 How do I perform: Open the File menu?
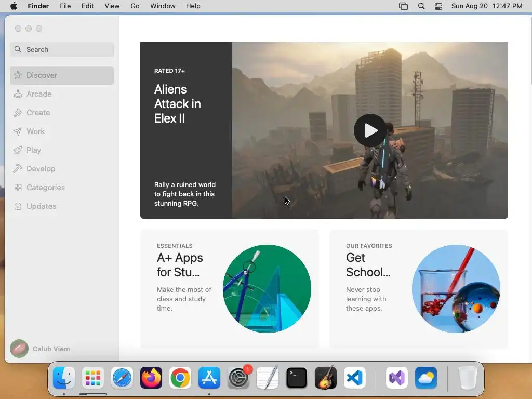pos(65,6)
